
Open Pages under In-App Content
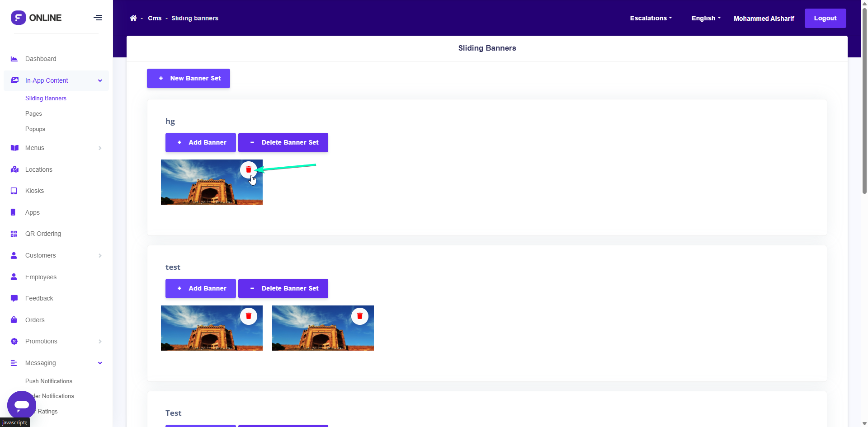click(x=33, y=113)
